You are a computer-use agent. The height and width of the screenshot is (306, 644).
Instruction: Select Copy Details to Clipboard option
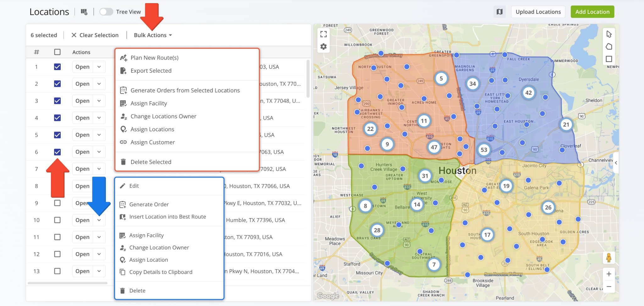point(160,272)
